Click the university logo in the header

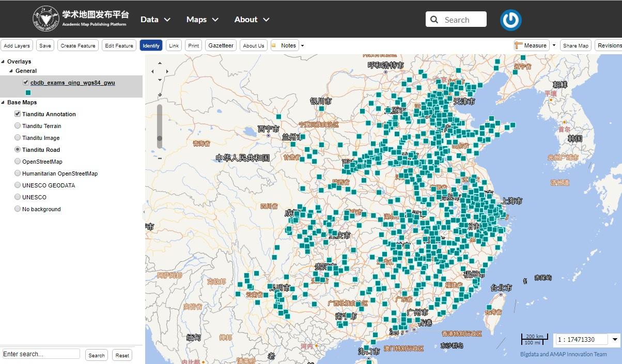[45, 19]
